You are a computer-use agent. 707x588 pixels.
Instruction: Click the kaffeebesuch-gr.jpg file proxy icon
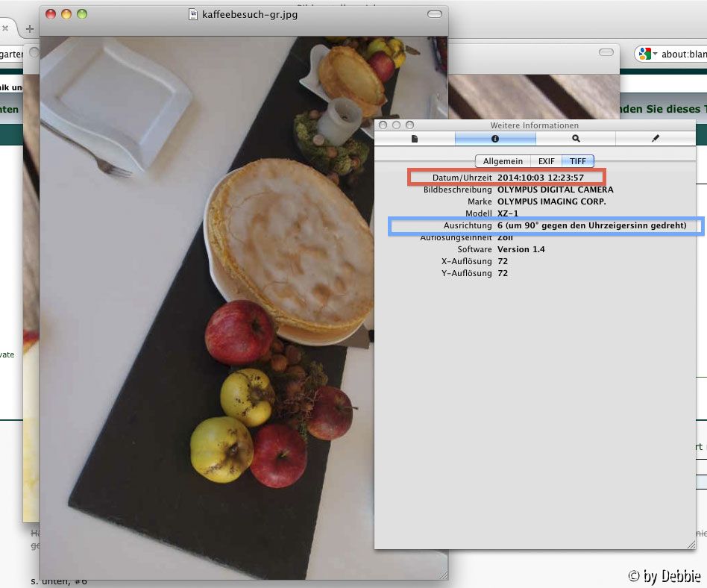point(194,14)
